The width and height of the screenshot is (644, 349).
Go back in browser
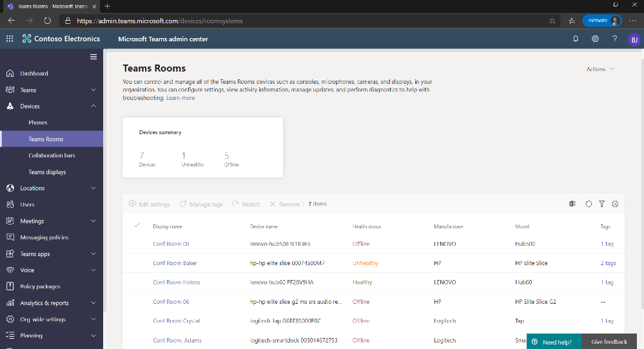pos(11,21)
